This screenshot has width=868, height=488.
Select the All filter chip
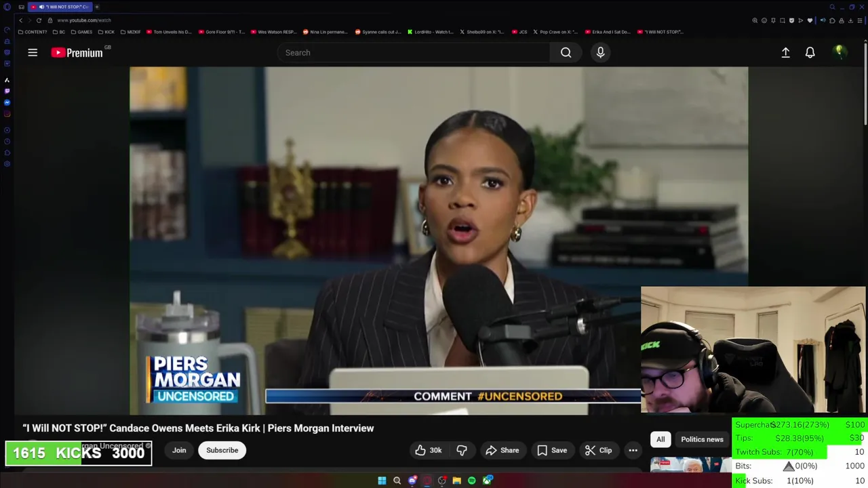[x=660, y=439]
